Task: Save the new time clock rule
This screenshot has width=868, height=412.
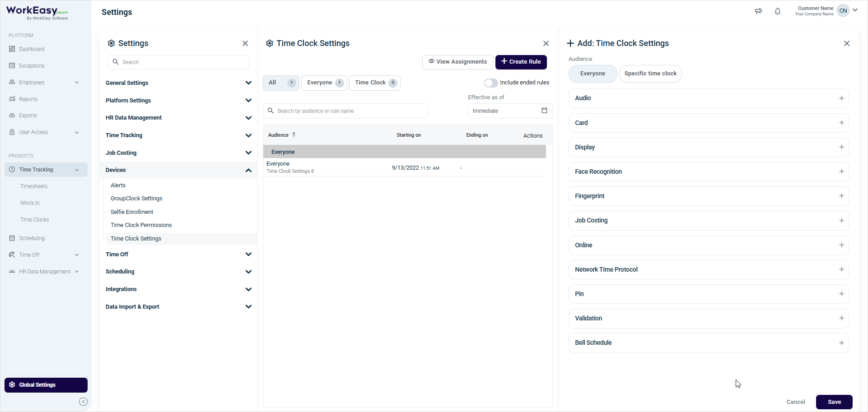Action: point(834,402)
